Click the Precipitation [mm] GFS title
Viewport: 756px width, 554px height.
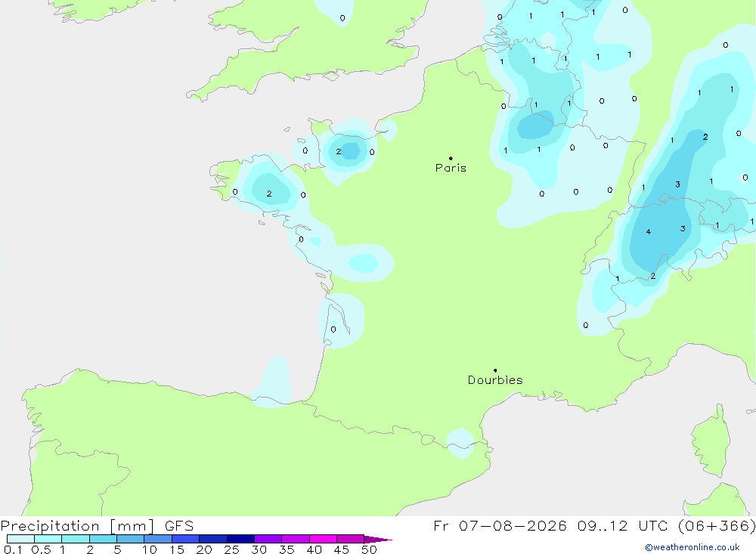tap(97, 526)
